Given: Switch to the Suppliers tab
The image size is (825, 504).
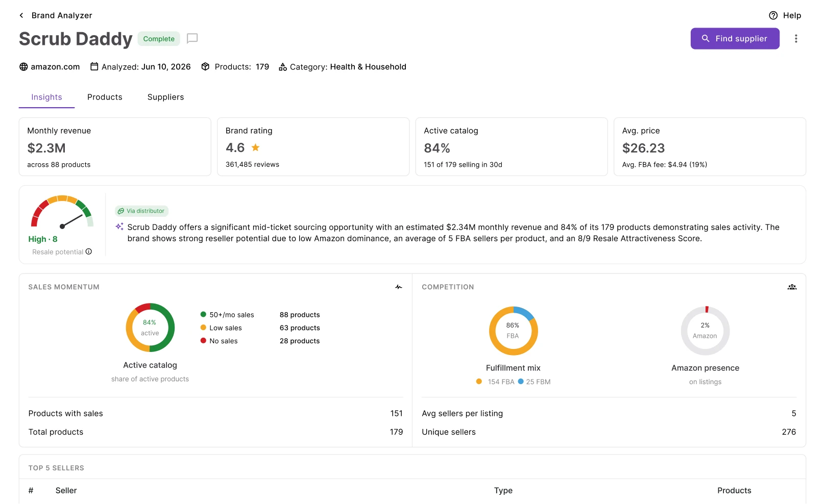Looking at the screenshot, I should click(x=165, y=97).
